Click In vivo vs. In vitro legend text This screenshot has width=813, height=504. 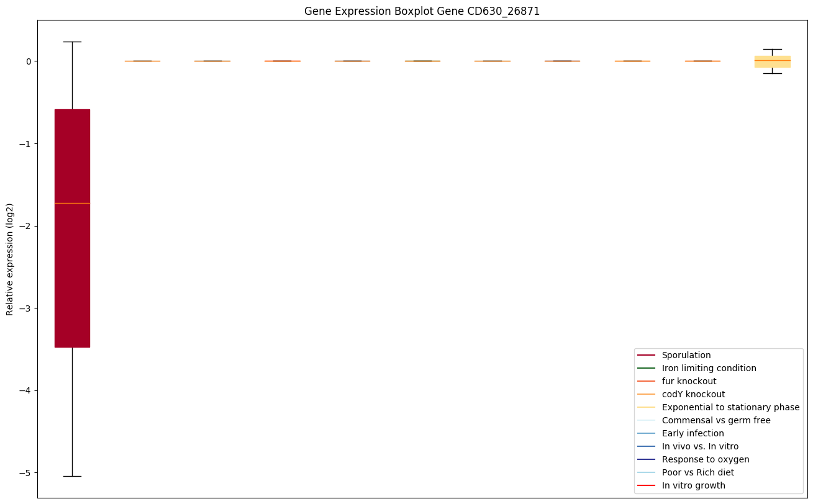click(700, 446)
